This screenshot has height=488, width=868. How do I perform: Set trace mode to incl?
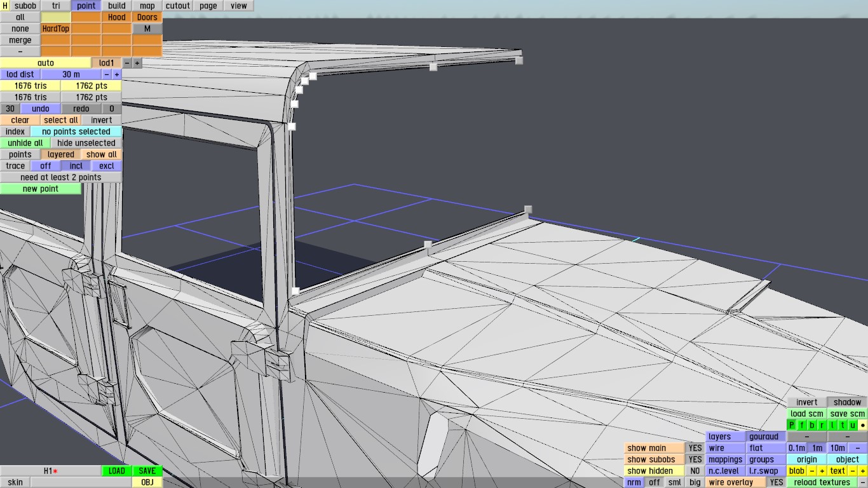tap(76, 166)
